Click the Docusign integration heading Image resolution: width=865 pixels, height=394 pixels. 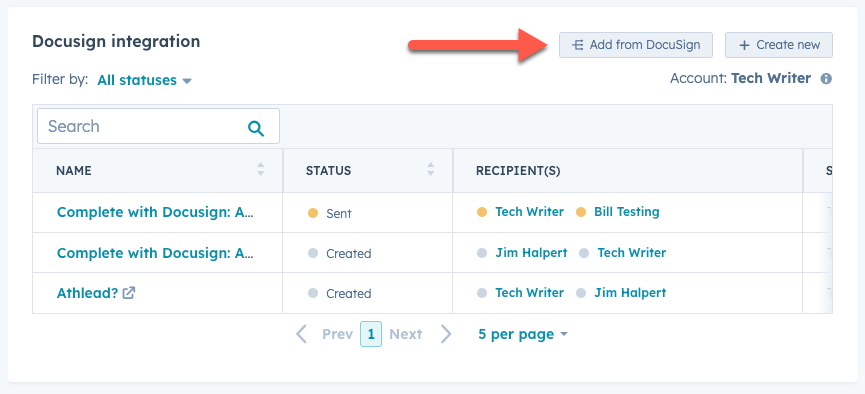click(116, 41)
